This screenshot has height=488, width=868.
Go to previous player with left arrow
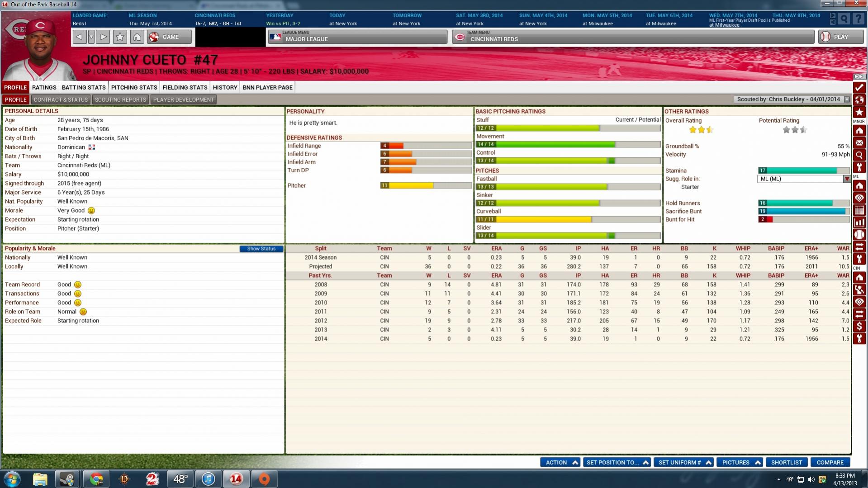[79, 37]
